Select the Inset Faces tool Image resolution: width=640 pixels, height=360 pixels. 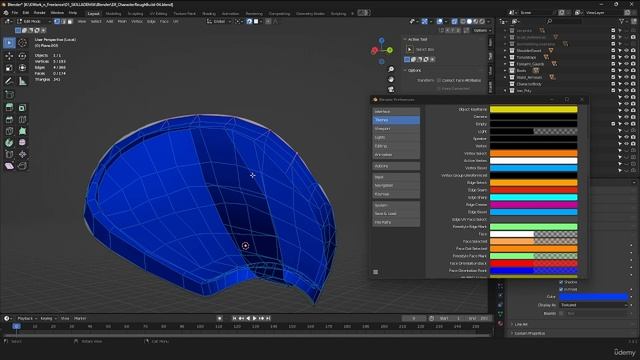tap(22, 107)
